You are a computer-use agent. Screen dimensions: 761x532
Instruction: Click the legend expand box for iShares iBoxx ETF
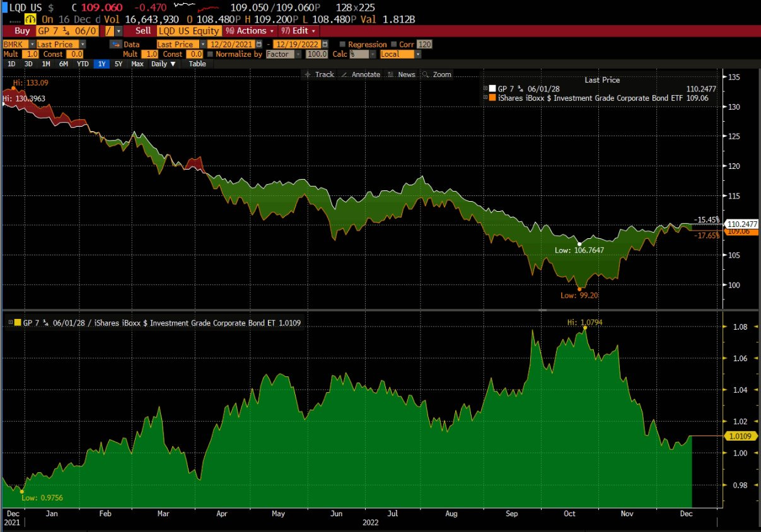(x=485, y=98)
